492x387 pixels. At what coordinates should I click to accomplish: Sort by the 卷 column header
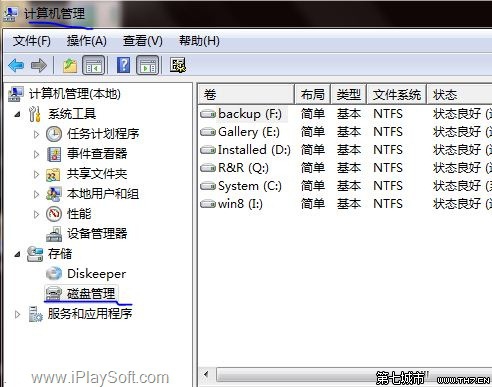click(x=246, y=95)
